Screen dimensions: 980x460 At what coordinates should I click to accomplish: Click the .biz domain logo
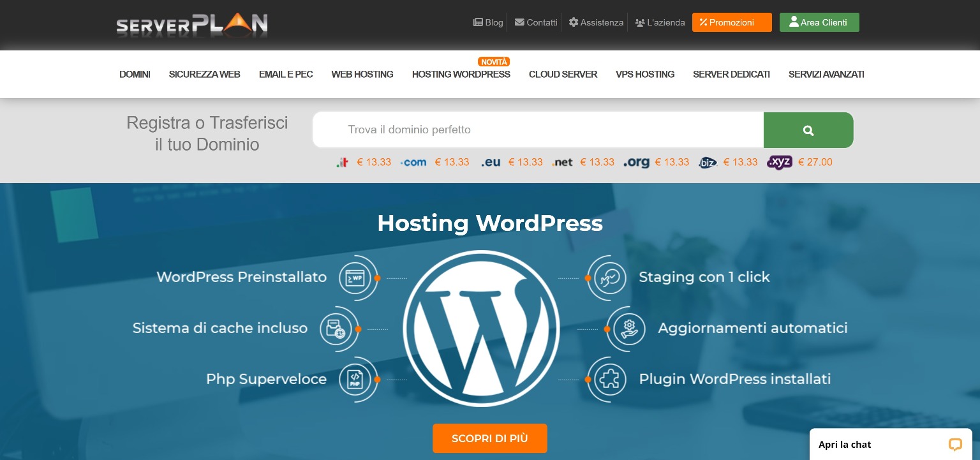[x=708, y=163]
